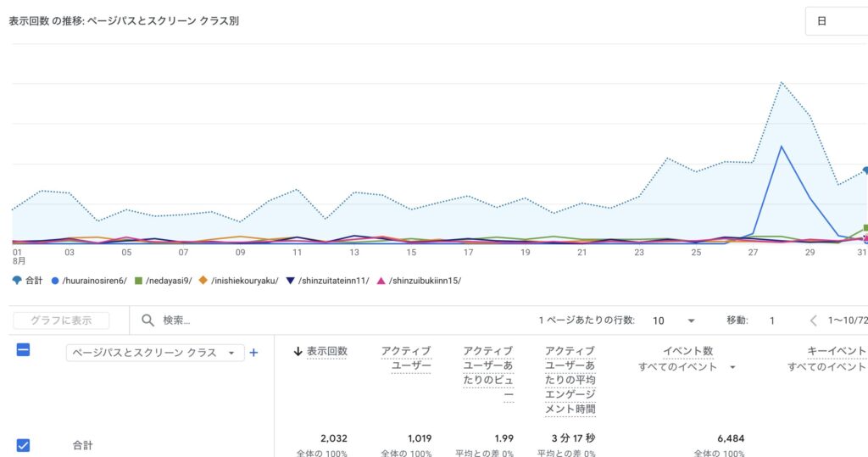The width and height of the screenshot is (868, 457).
Task: Sort by アクティブ ユーザー column header
Action: 406,359
